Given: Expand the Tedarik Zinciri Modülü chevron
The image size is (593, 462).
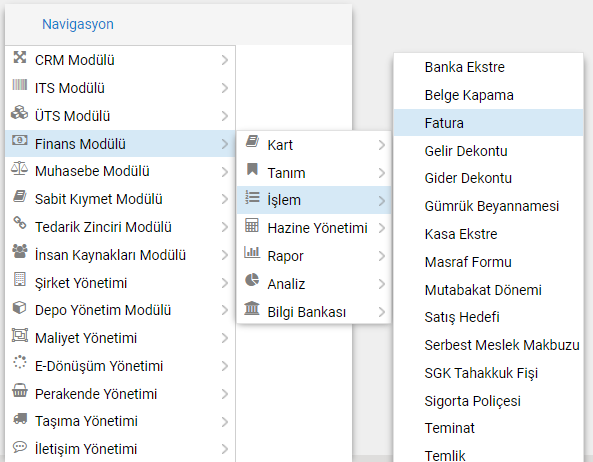Looking at the screenshot, I should point(225,227).
